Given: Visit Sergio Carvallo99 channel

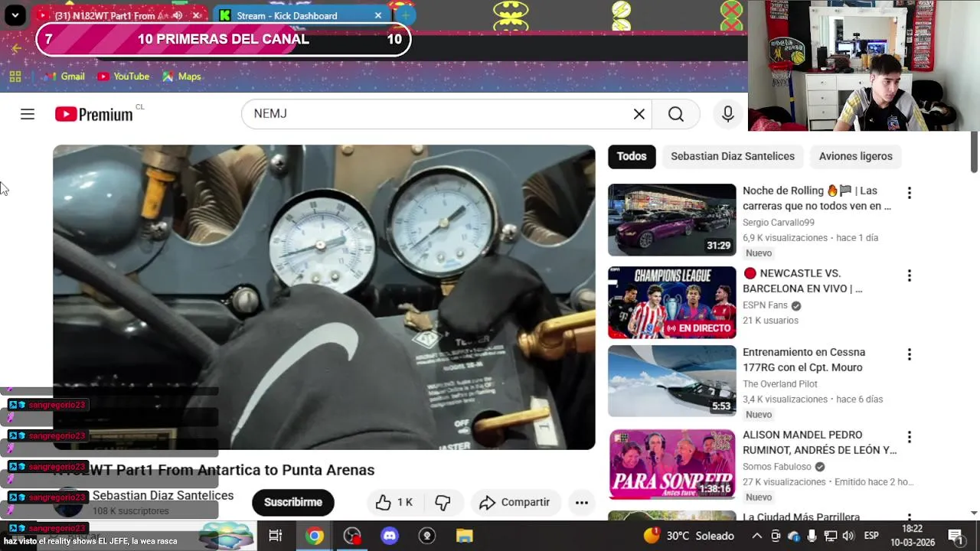Looking at the screenshot, I should (779, 223).
